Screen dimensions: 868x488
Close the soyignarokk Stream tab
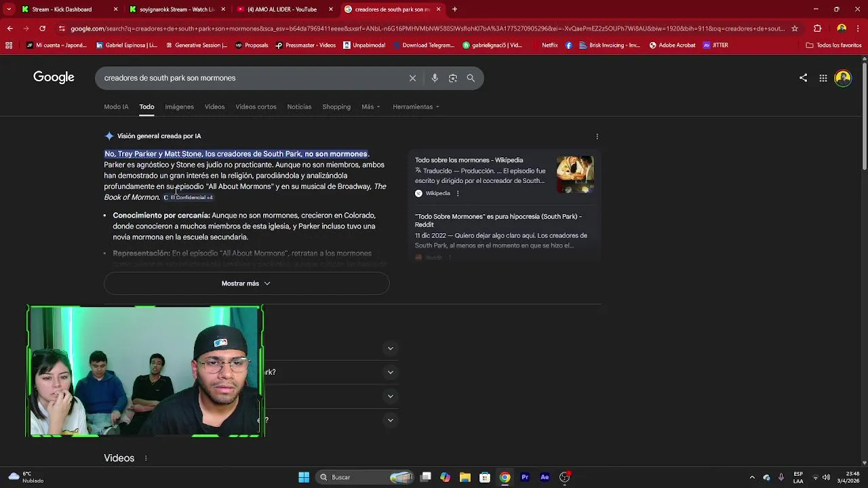(x=223, y=9)
